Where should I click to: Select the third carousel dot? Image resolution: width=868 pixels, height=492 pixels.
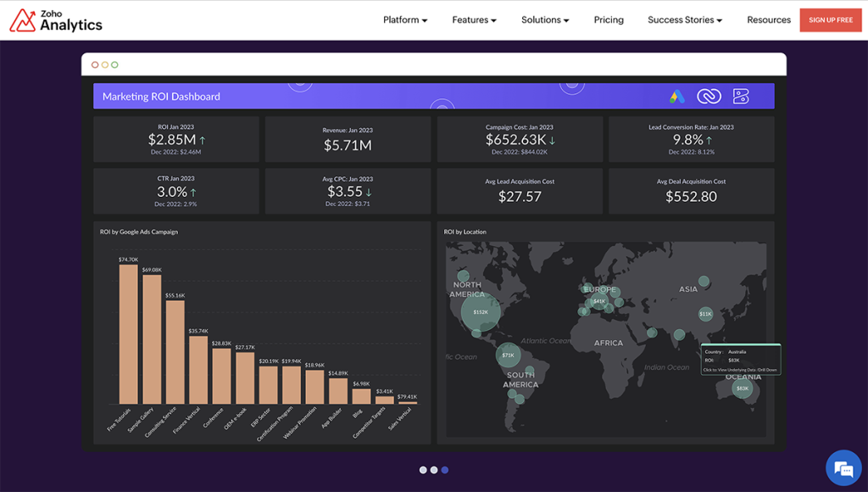445,470
